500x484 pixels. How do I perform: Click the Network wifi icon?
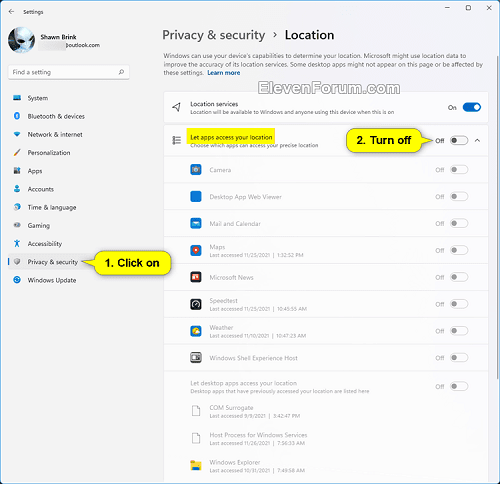tap(17, 134)
